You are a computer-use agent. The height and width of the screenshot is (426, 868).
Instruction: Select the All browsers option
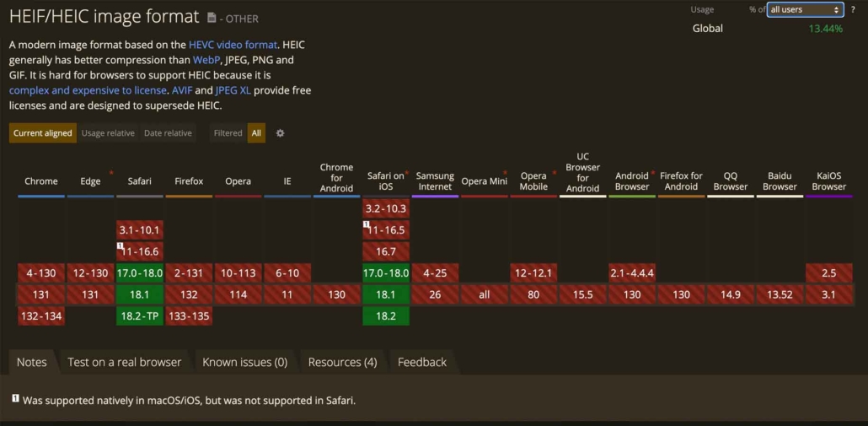click(x=256, y=133)
